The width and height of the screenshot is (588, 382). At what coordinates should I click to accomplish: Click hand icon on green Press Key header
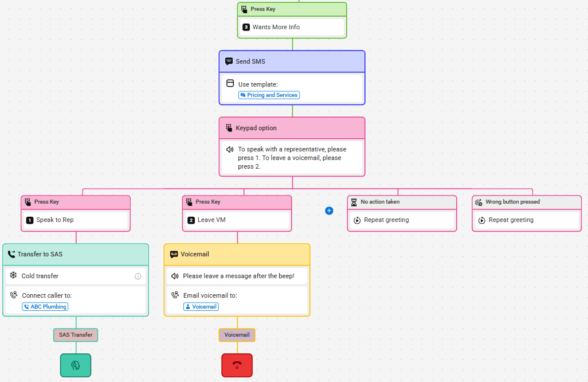tap(244, 9)
